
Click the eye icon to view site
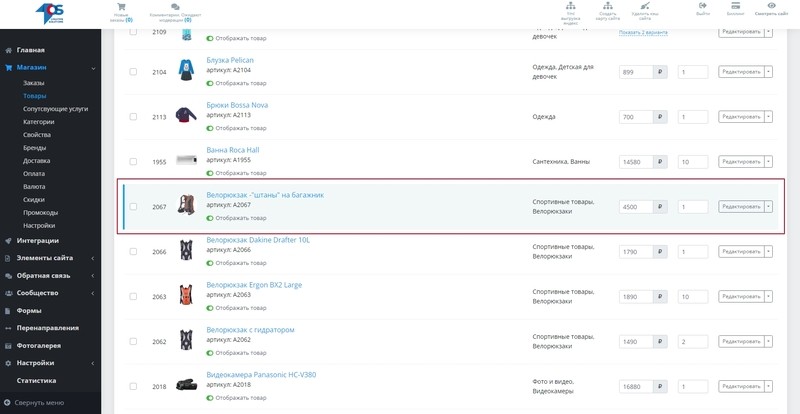click(x=771, y=6)
